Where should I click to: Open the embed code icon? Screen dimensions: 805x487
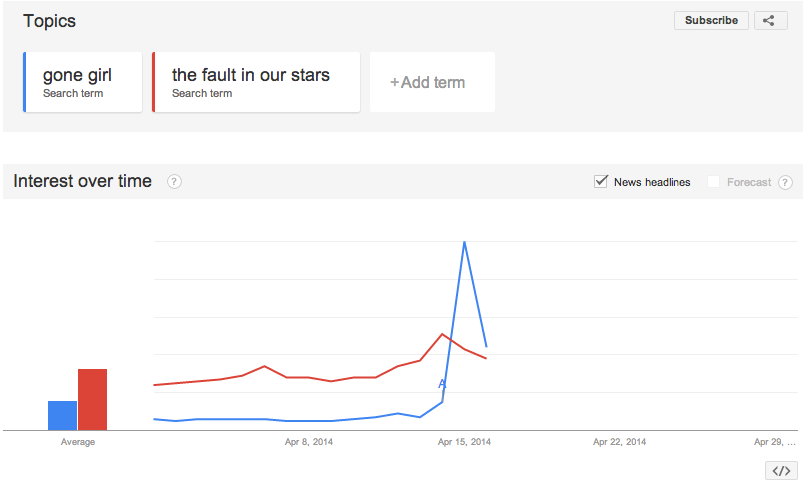click(781, 471)
